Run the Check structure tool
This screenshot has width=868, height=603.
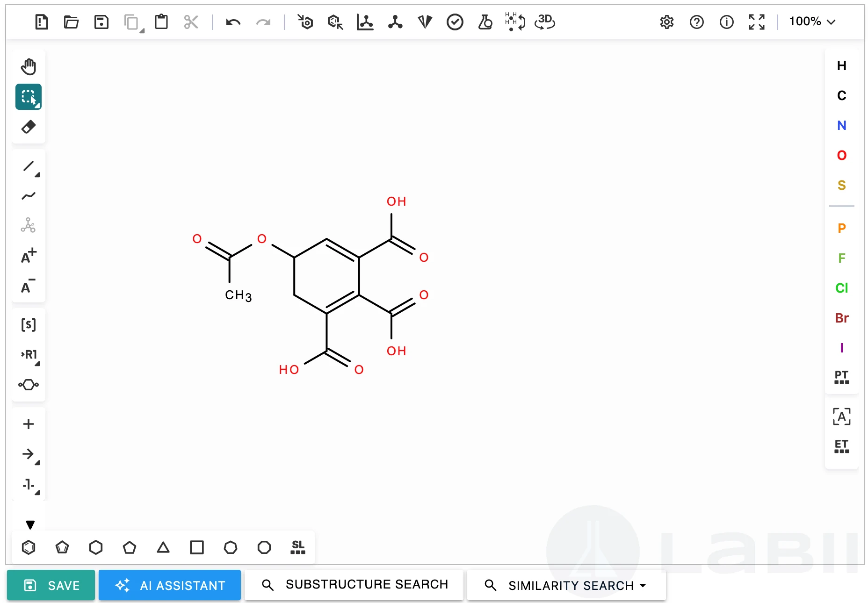[x=455, y=22]
